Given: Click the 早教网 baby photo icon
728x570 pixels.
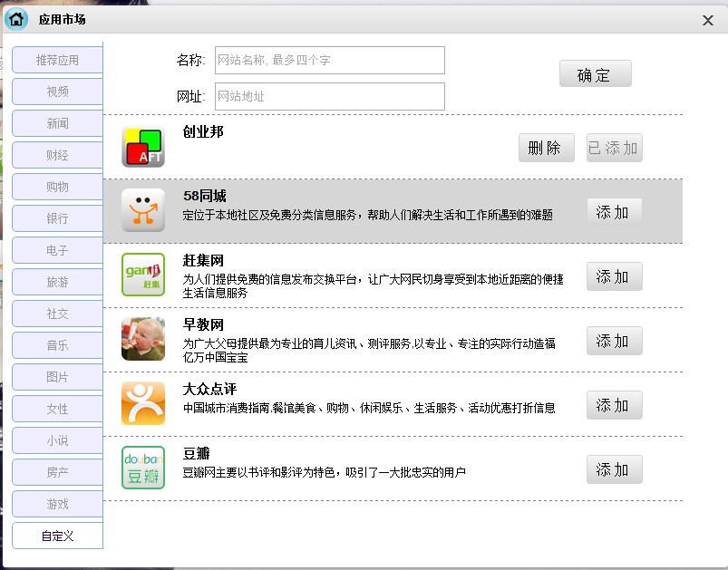Looking at the screenshot, I should (143, 339).
